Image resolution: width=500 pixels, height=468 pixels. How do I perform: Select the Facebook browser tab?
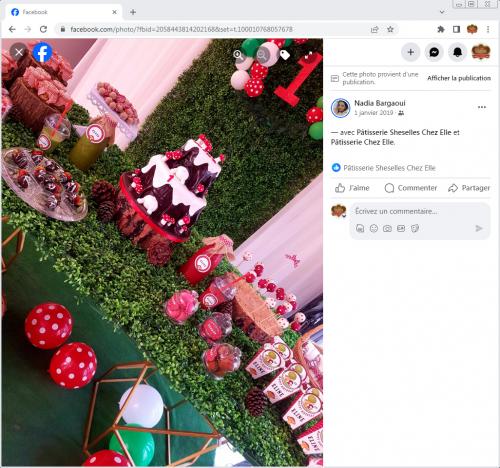(63, 12)
